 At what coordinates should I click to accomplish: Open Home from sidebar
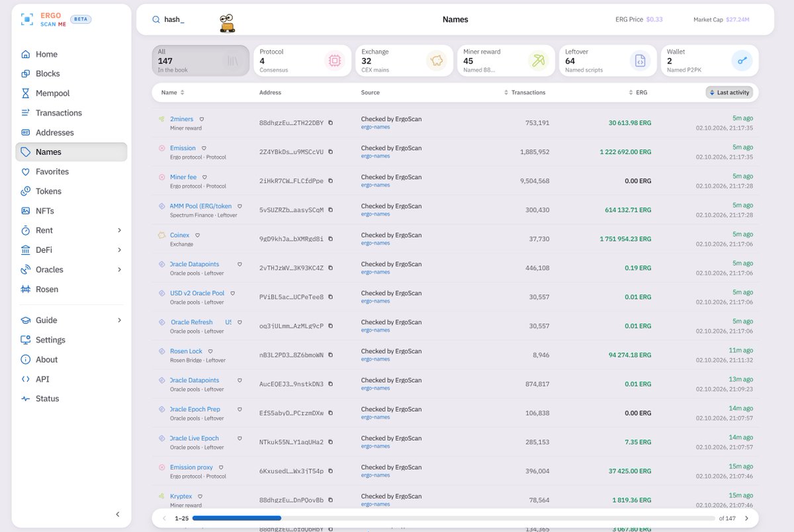tap(71, 54)
